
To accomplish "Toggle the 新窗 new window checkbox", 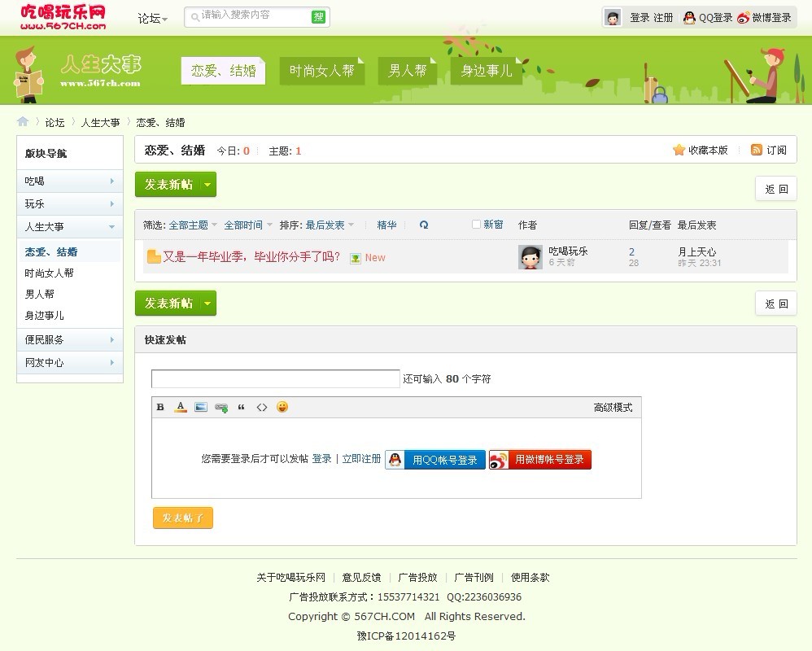I will 477,225.
